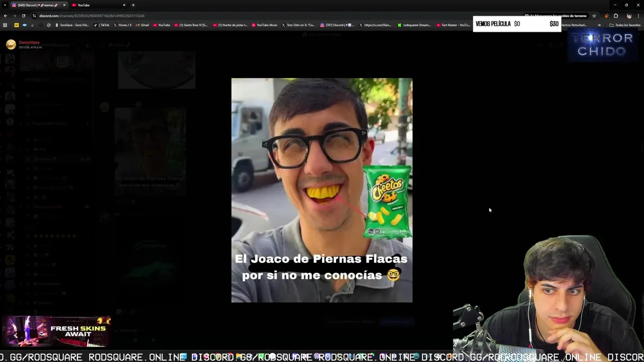
Task: Click the Vemos Película goal bar
Action: click(517, 24)
